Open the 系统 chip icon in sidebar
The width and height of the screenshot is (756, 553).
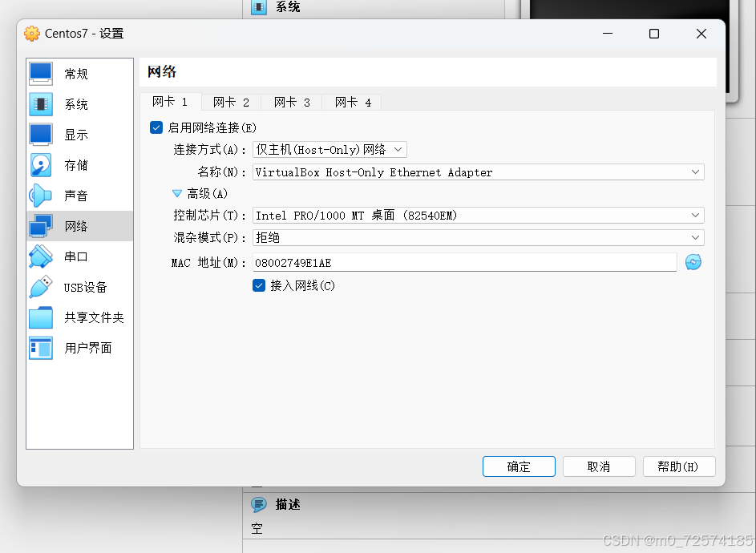coord(41,104)
